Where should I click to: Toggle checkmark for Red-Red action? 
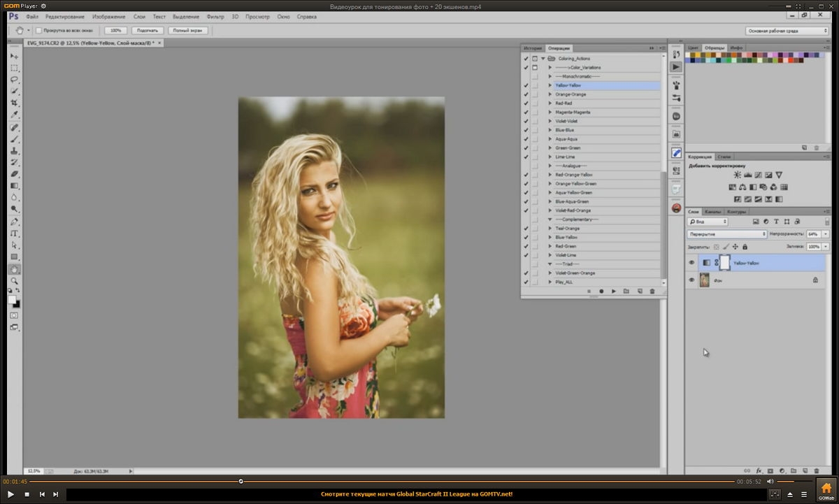(x=526, y=103)
